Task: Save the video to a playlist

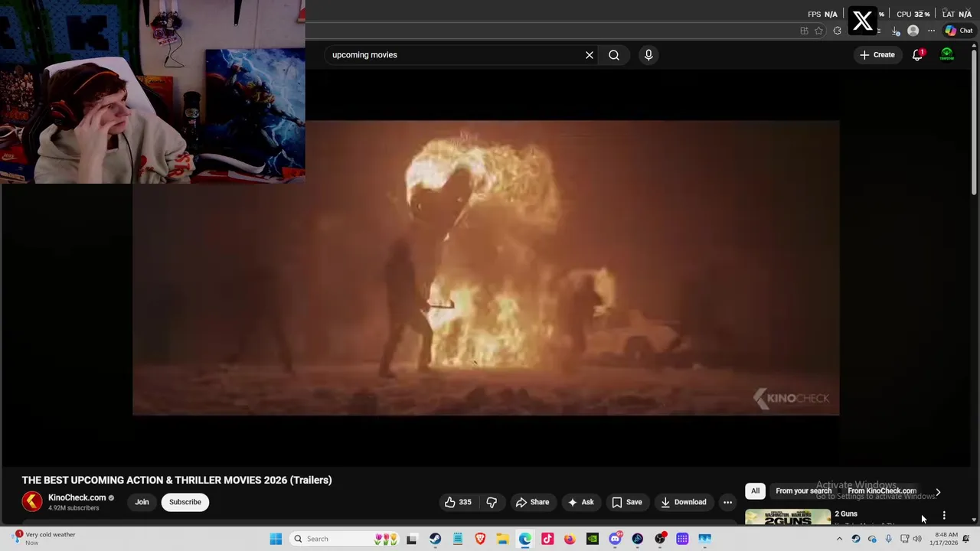Action: pyautogui.click(x=626, y=502)
